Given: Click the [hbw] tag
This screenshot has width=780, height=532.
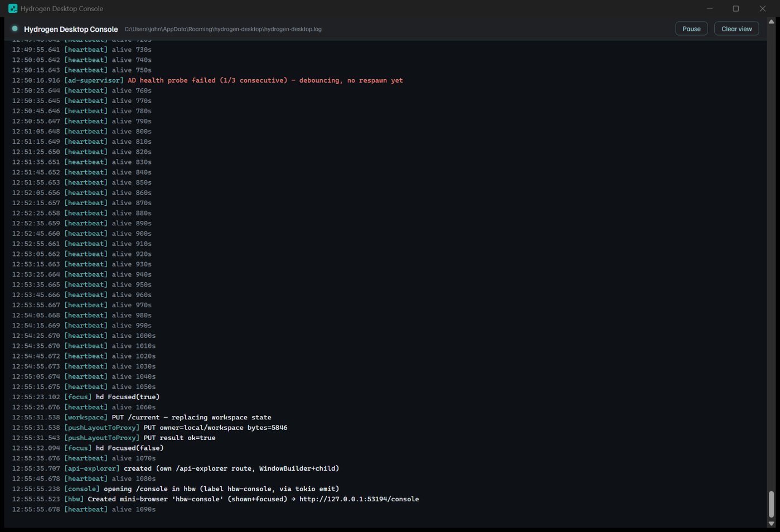Looking at the screenshot, I should [74, 499].
